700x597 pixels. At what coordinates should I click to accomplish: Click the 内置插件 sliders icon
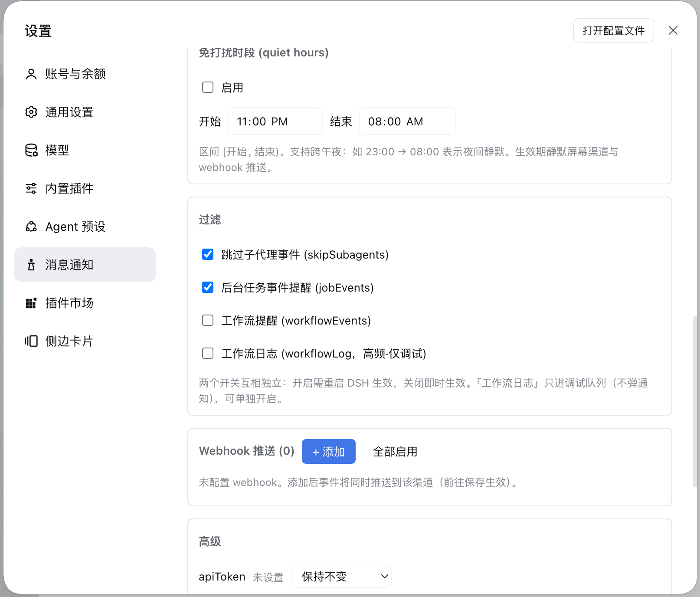tap(31, 189)
